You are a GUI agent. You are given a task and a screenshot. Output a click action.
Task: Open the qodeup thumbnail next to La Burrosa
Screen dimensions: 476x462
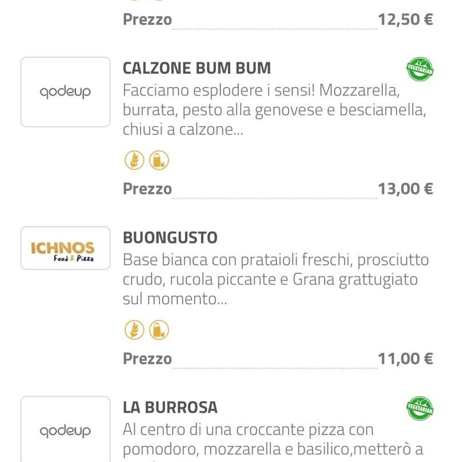pyautogui.click(x=66, y=431)
